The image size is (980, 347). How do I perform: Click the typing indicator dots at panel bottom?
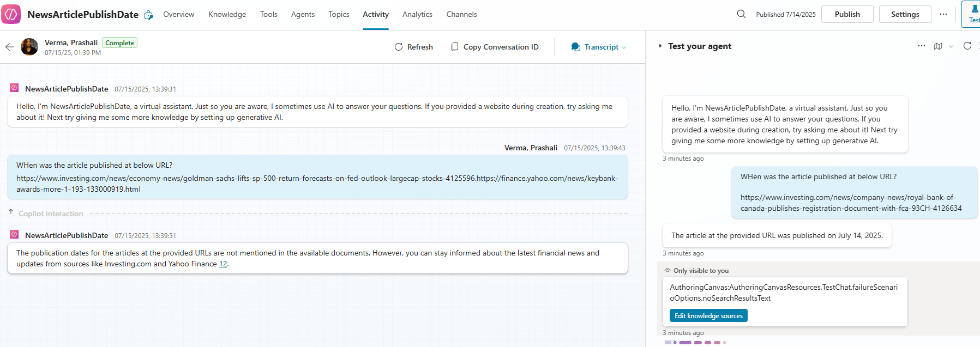(695, 343)
